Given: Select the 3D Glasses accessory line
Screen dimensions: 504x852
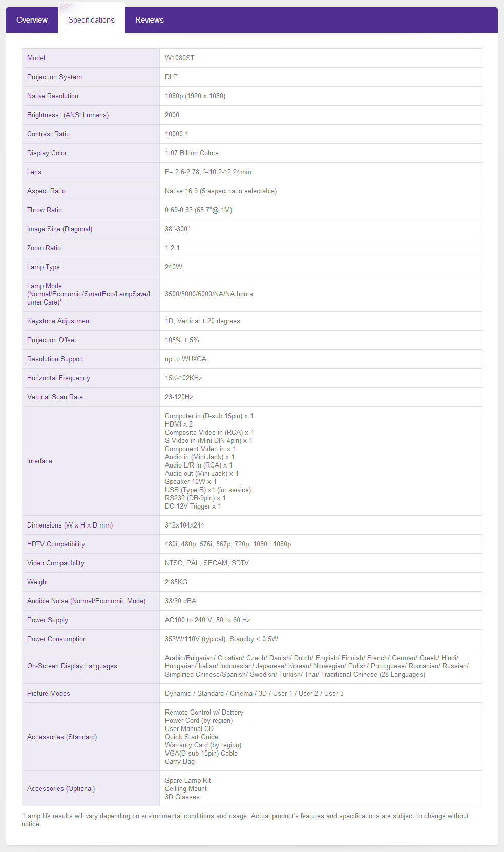Looking at the screenshot, I should tap(182, 797).
